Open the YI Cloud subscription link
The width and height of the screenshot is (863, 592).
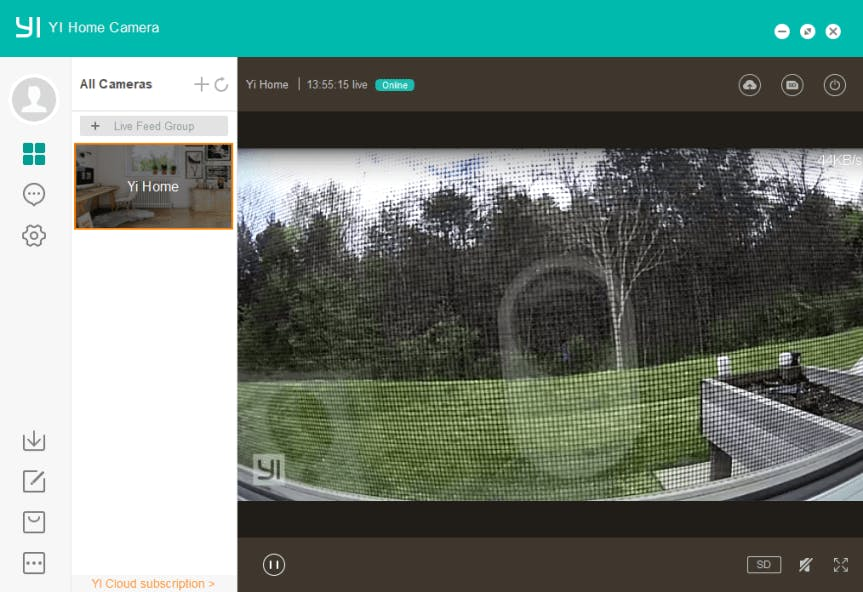coord(152,583)
